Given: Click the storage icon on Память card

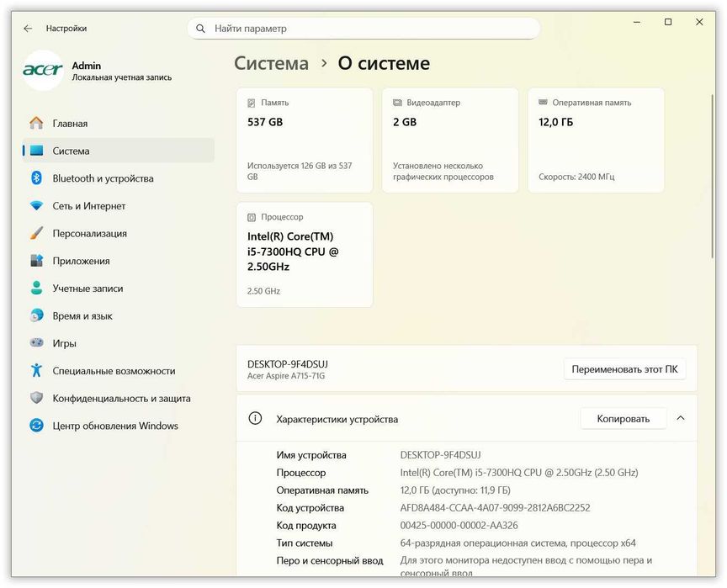Looking at the screenshot, I should (252, 103).
